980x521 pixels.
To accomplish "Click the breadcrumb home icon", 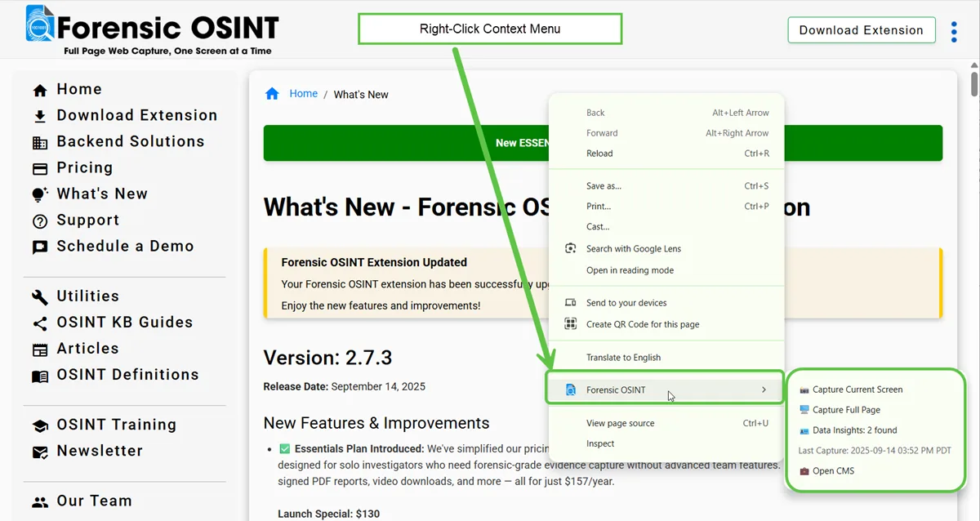I will point(272,94).
